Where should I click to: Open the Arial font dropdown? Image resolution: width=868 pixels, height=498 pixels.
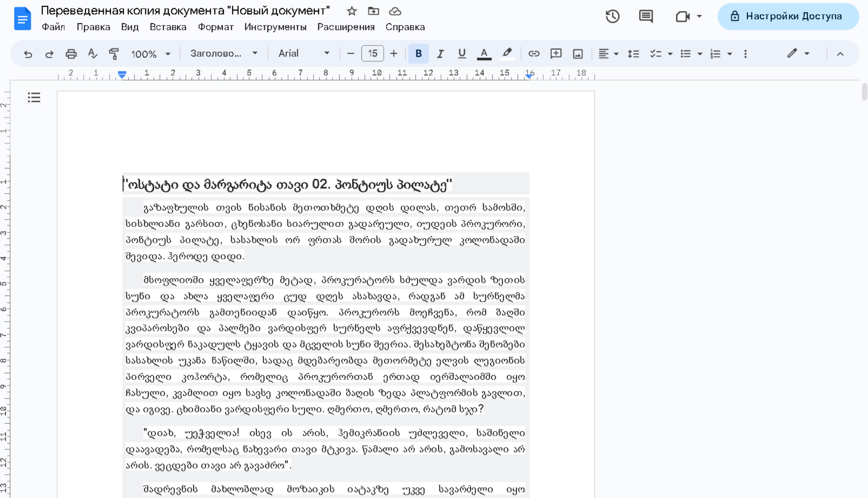point(303,54)
